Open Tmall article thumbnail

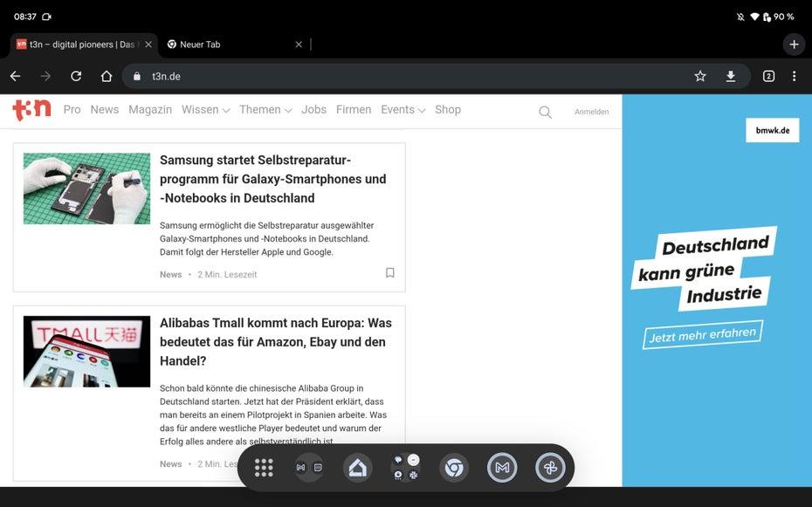(86, 352)
